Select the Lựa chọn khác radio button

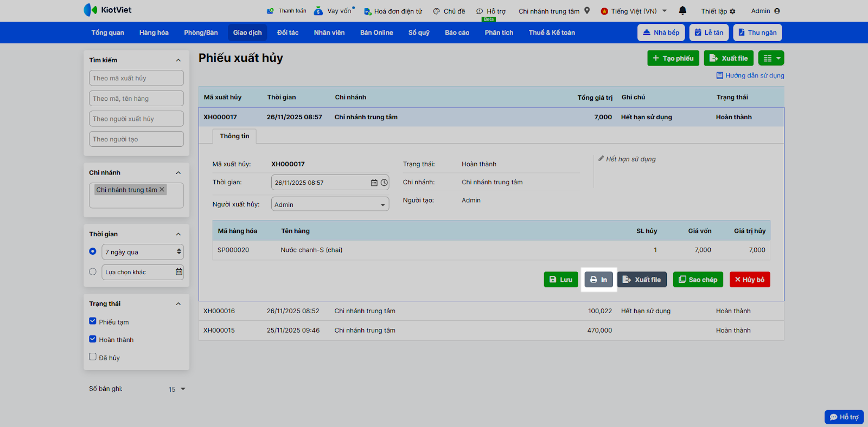(93, 272)
